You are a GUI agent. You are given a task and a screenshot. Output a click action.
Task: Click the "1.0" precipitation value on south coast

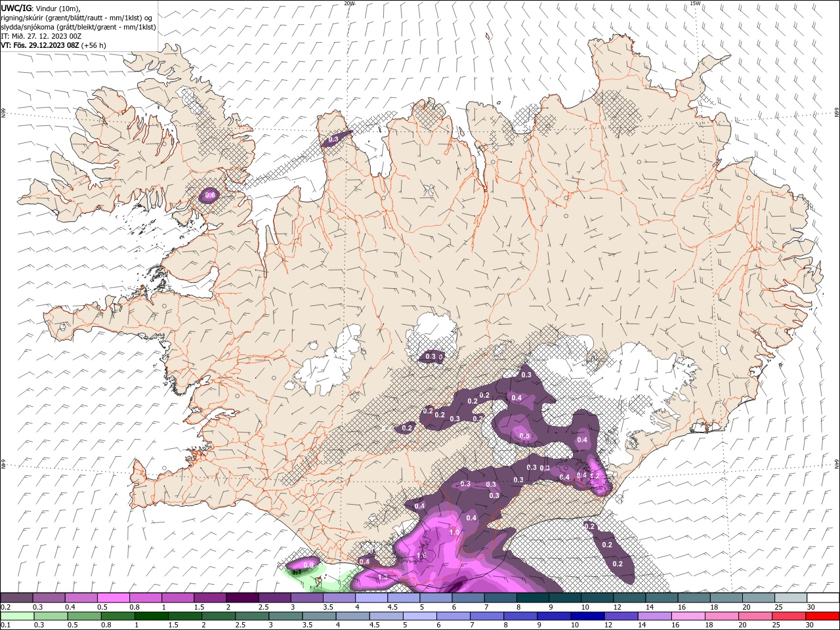click(454, 532)
